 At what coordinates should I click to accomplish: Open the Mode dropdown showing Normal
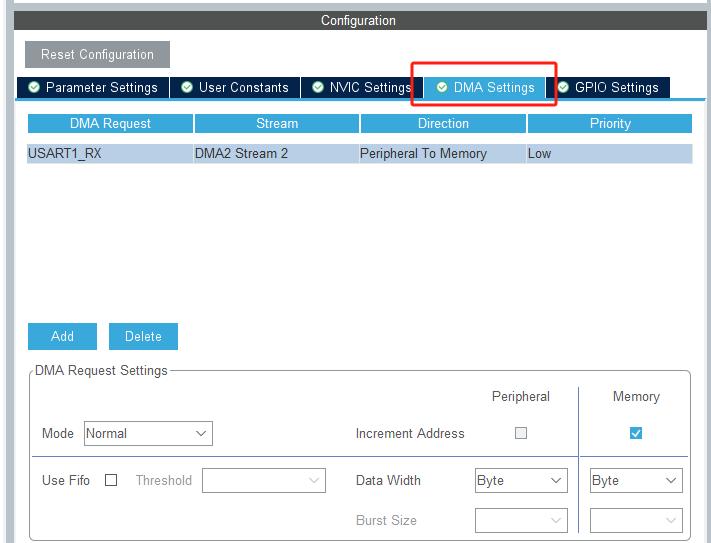148,433
